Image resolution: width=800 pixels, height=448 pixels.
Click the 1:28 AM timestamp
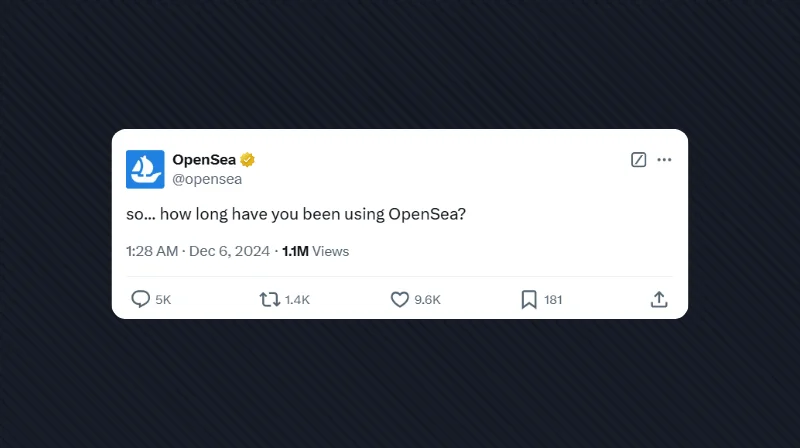click(x=152, y=251)
